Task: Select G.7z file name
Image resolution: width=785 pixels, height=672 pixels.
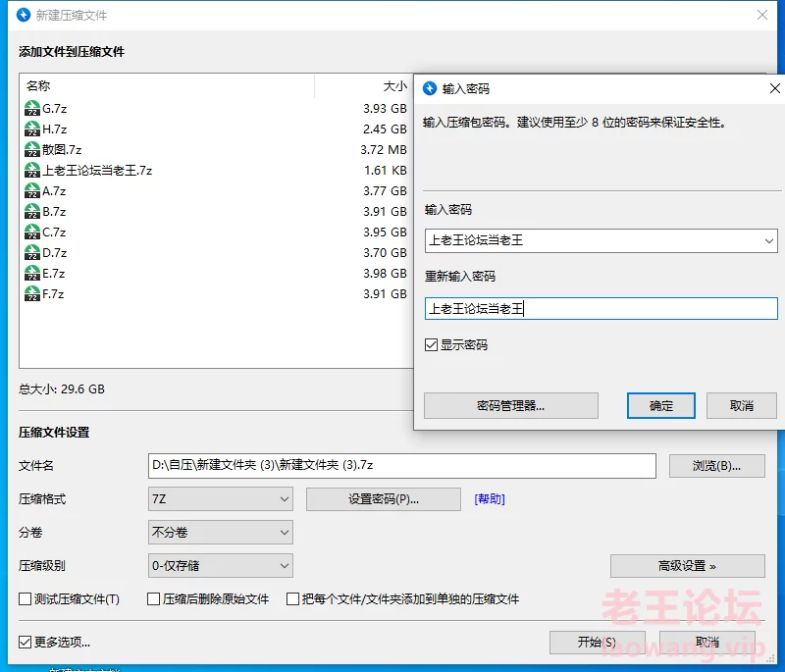Action: click(x=55, y=108)
